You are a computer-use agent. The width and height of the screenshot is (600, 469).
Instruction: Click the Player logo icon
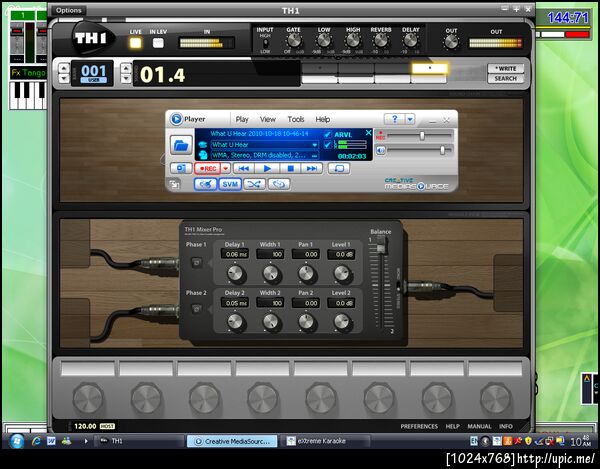[176, 119]
